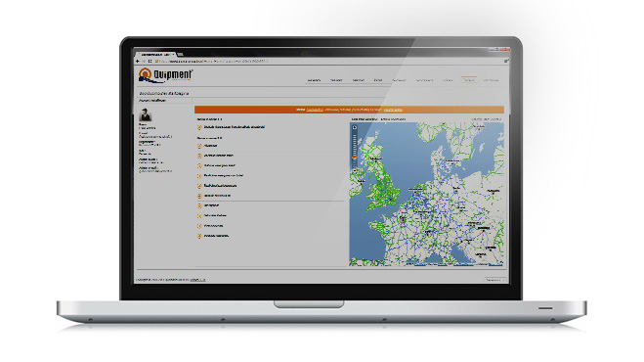
Task: Click the Quipment logo
Action: tap(165, 75)
